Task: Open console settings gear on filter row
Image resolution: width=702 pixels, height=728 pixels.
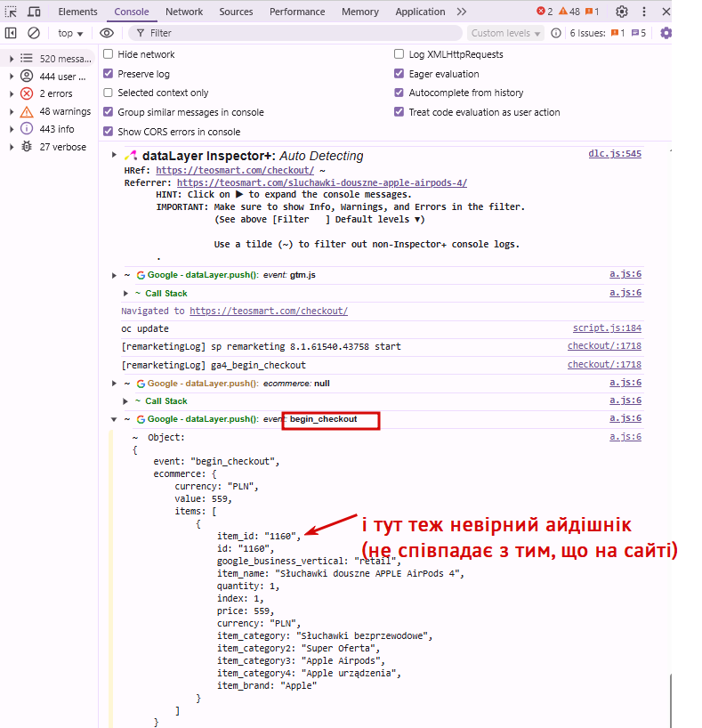Action: [x=666, y=33]
